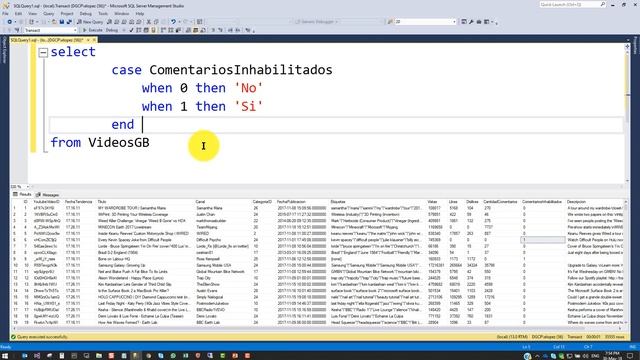Open the Find combo box dropdown arrow
Viewport: 640px width, 360px height.
pyautogui.click(x=454, y=22)
